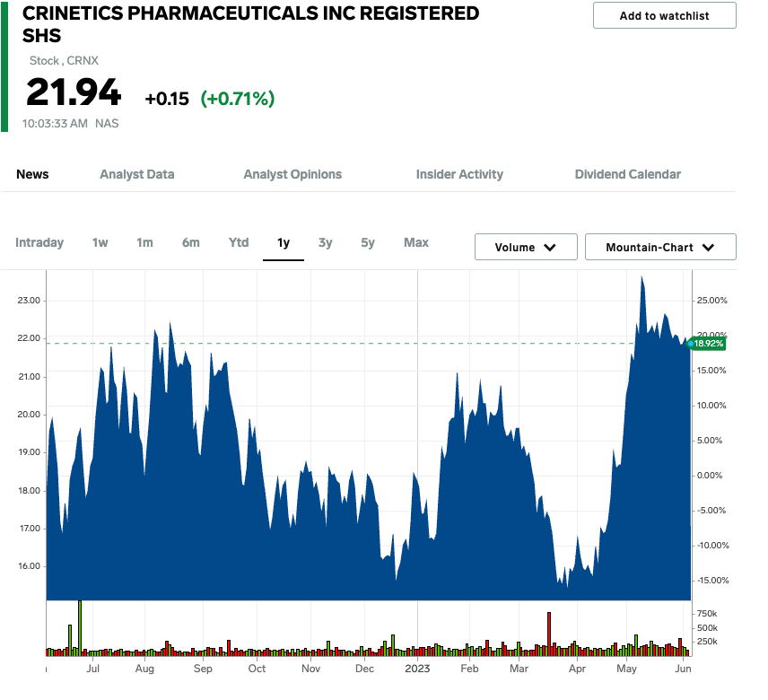Select the 3y time range
Image resolution: width=768 pixels, height=700 pixels.
(325, 242)
